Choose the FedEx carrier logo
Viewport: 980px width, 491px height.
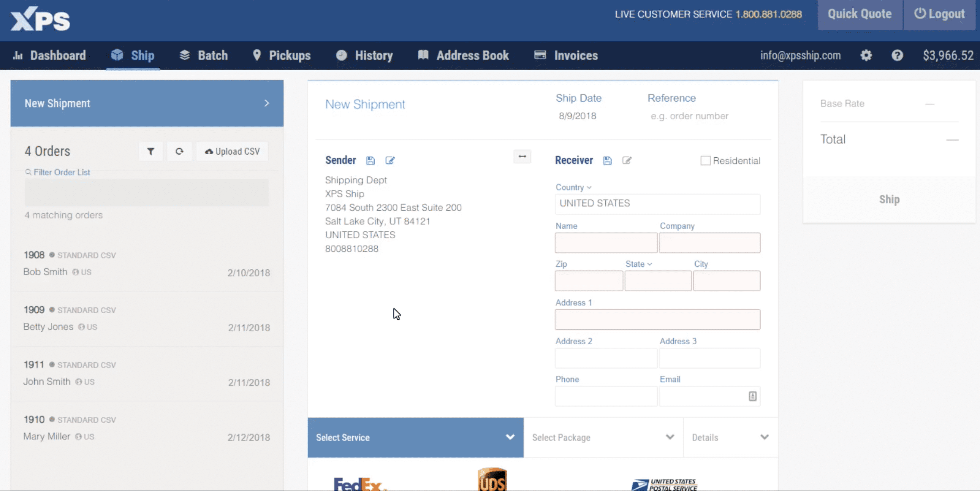tap(360, 484)
